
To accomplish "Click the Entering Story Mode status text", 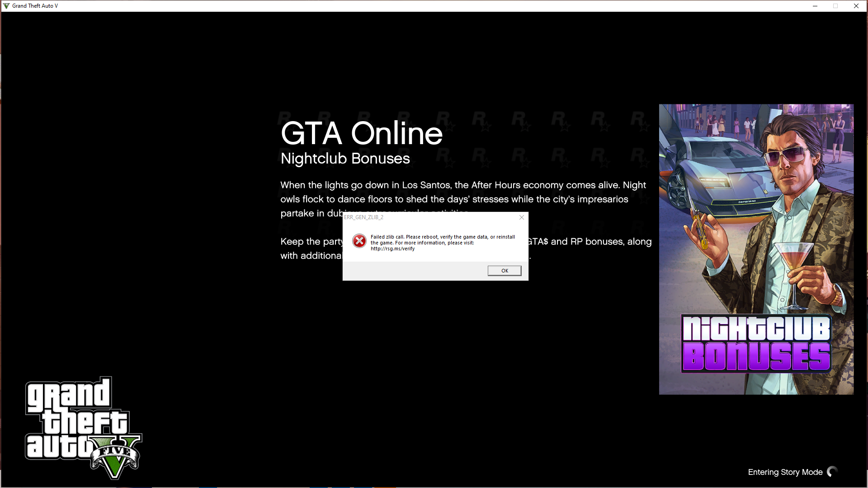I will pos(785,472).
